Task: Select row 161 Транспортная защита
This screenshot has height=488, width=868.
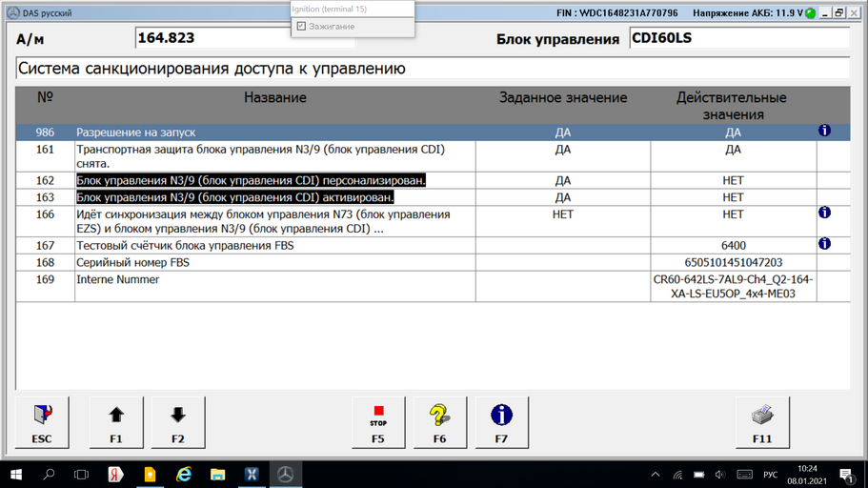Action: [x=433, y=156]
